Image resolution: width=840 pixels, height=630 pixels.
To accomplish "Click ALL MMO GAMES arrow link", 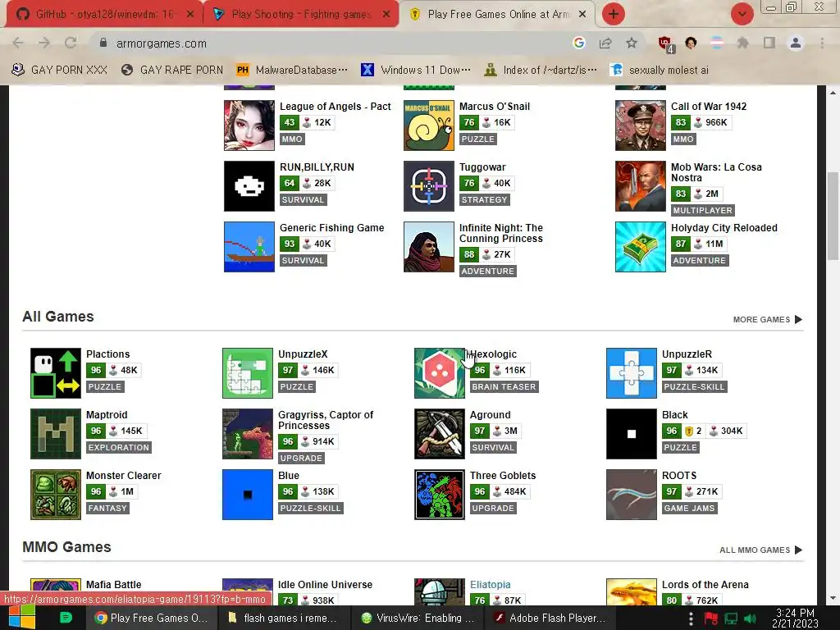I will tap(760, 550).
